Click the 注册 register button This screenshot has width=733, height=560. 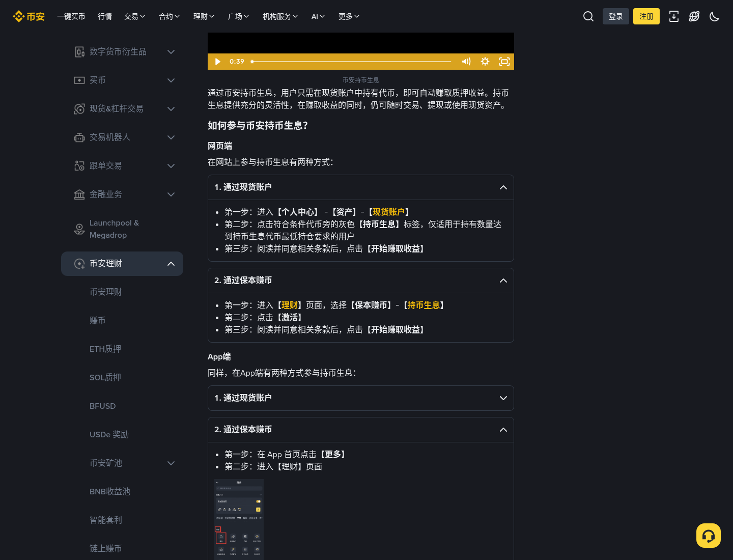tap(646, 16)
